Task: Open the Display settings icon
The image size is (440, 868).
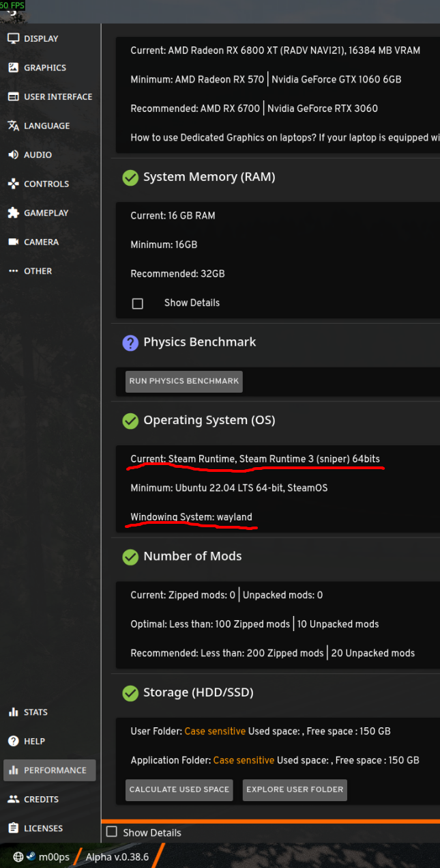Action: click(13, 38)
